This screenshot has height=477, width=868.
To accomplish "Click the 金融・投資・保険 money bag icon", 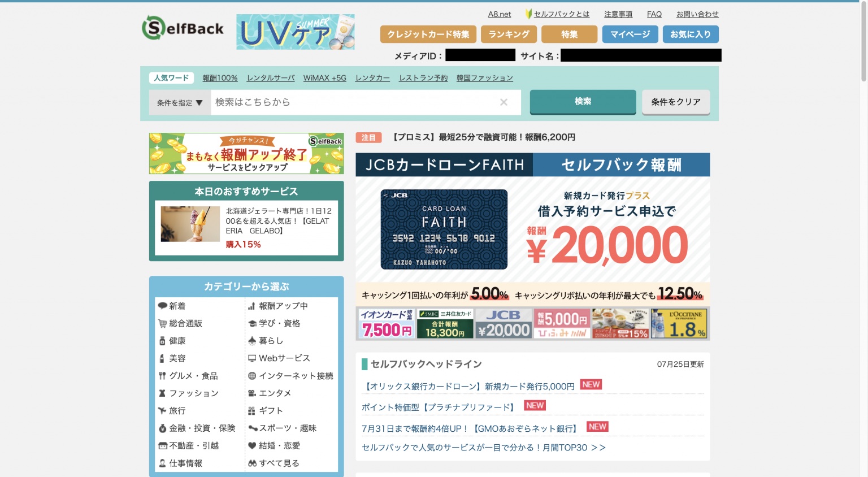I will [162, 428].
